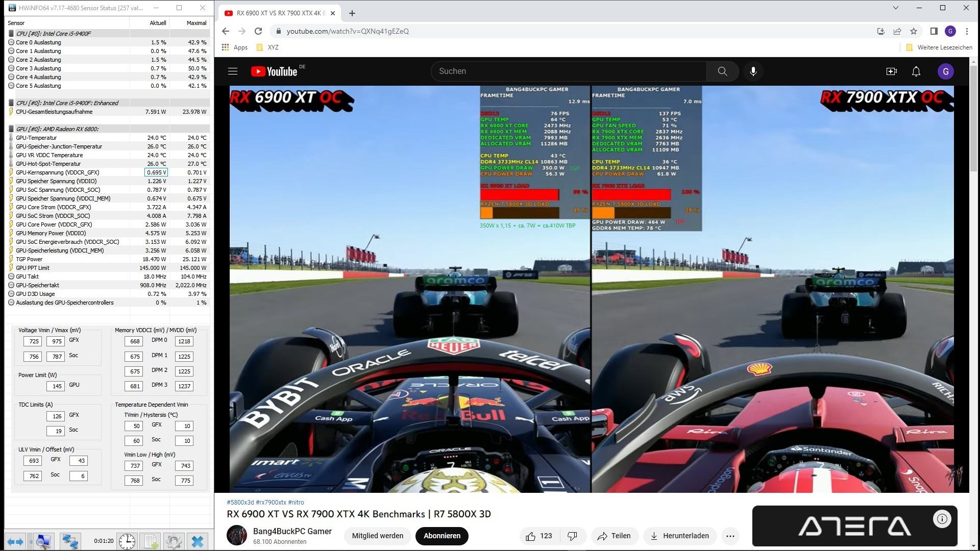The height and width of the screenshot is (551, 980).
Task: Click the DPM 0 MVDD 1218 field
Action: pyautogui.click(x=184, y=341)
